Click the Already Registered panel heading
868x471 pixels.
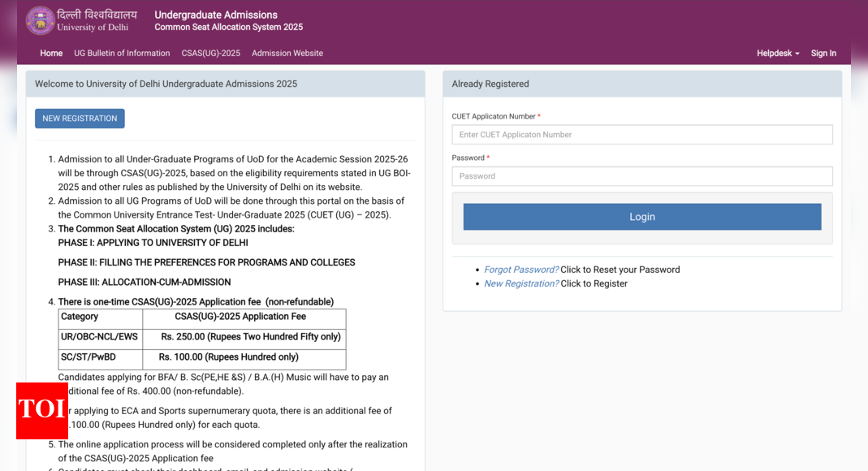[490, 84]
